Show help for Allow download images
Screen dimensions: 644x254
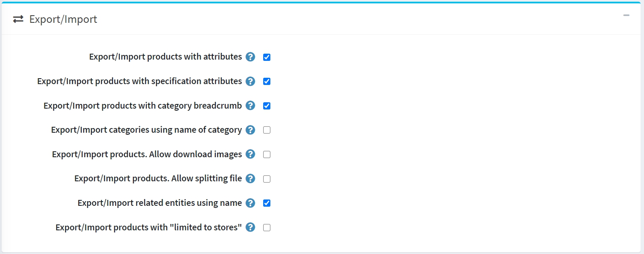(x=250, y=154)
